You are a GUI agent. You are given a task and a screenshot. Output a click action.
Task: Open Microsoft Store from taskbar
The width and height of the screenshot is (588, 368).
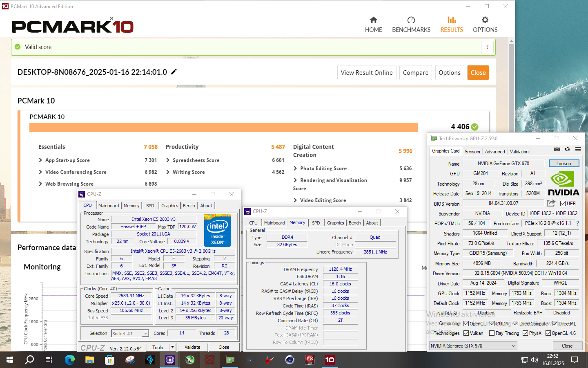(x=109, y=360)
